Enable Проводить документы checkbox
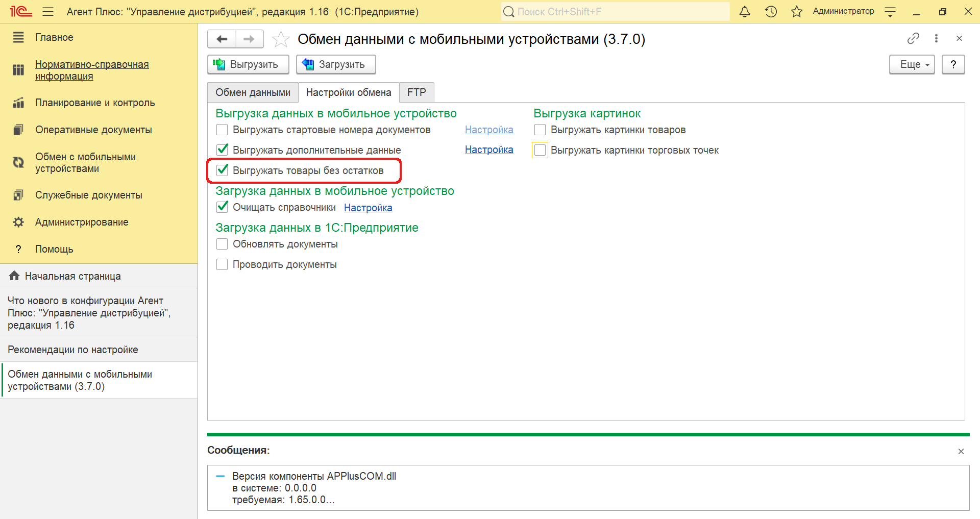The height and width of the screenshot is (519, 980). click(x=222, y=264)
